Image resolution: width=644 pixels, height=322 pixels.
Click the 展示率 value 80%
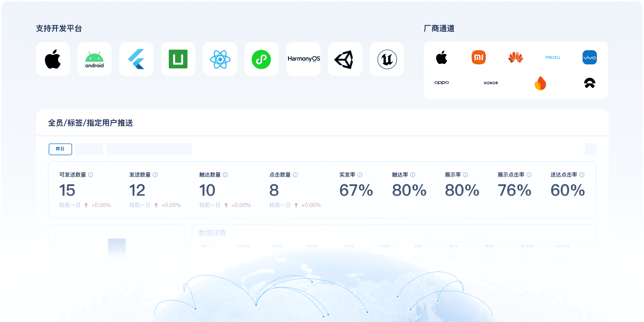click(x=462, y=191)
